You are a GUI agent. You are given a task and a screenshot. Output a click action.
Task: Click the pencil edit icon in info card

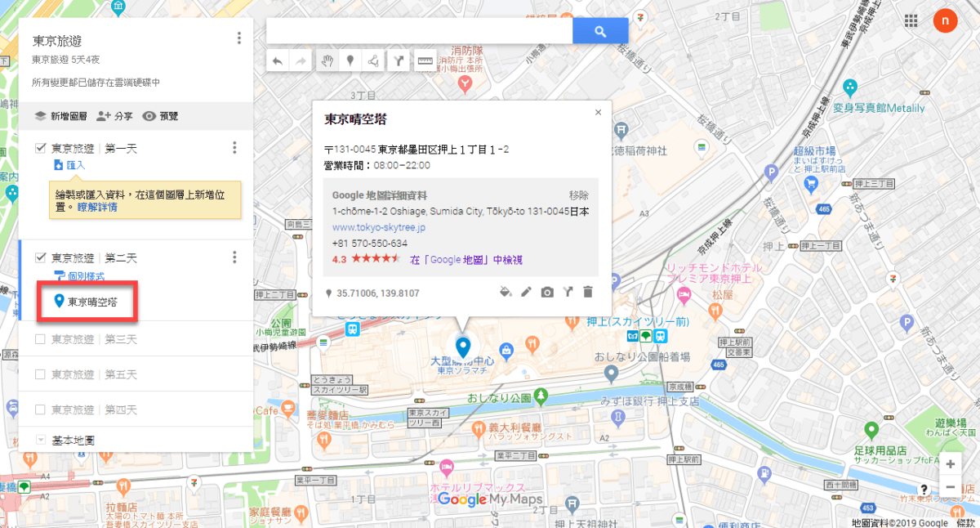point(526,292)
